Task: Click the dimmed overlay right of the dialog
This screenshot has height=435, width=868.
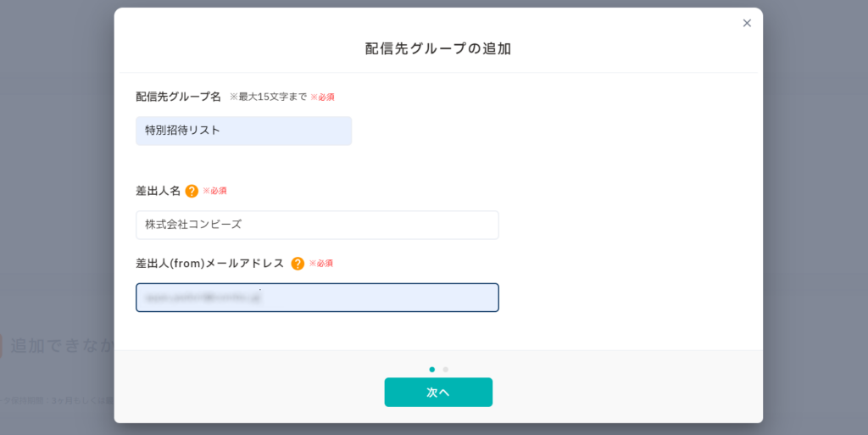Action: (814, 212)
